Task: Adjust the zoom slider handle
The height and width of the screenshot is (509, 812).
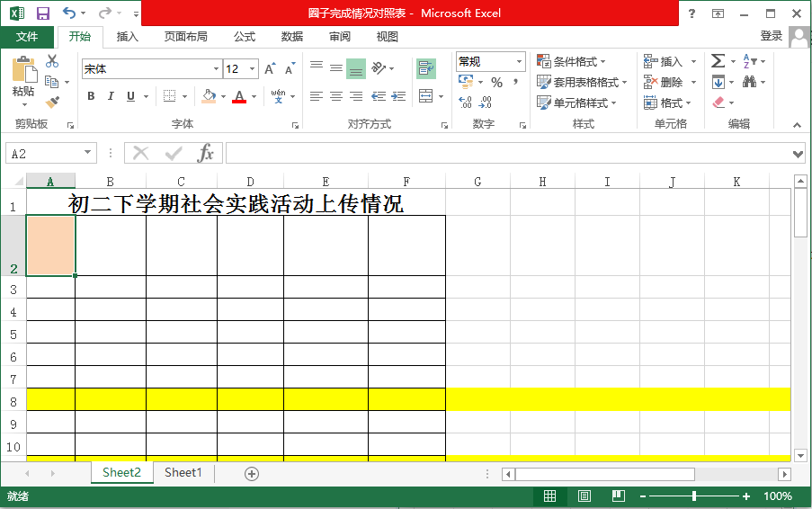Action: 694,496
